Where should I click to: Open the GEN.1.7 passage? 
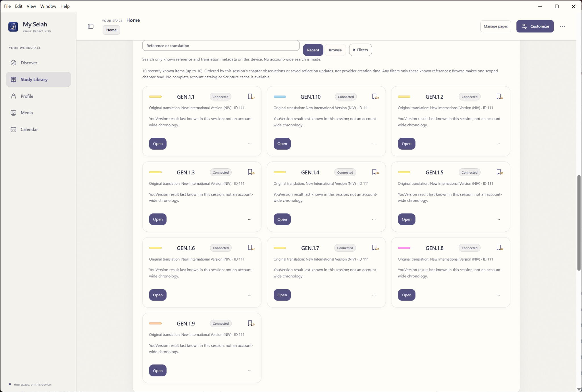[282, 295]
